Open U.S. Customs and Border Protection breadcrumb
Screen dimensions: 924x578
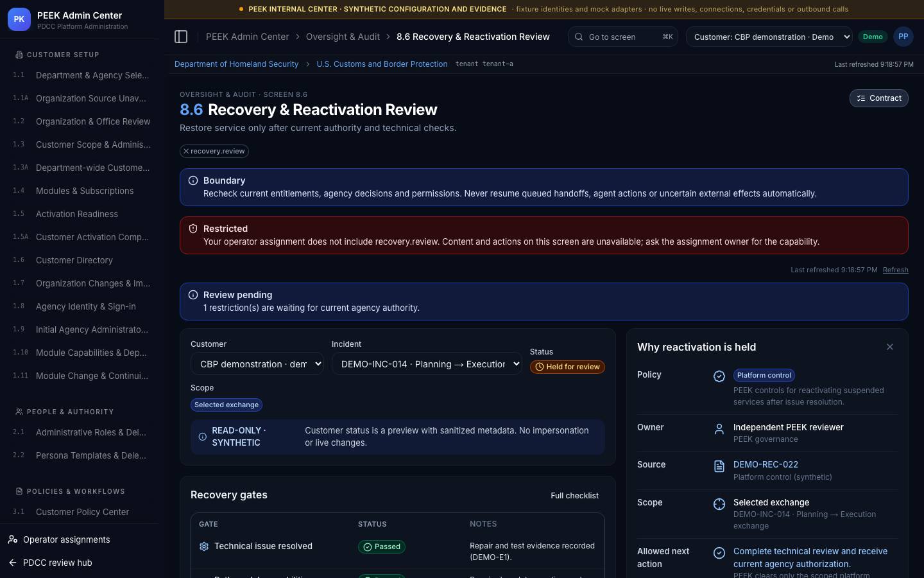382,64
